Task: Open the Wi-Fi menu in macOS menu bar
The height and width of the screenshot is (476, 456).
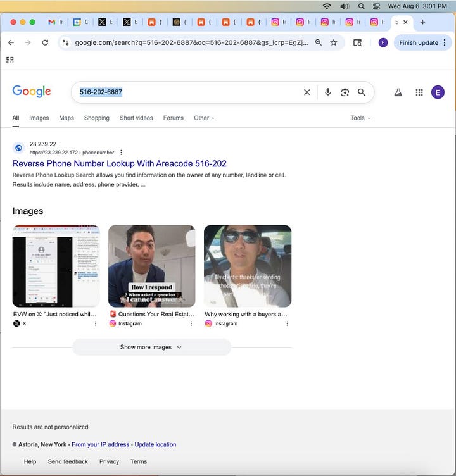Action: click(x=327, y=6)
